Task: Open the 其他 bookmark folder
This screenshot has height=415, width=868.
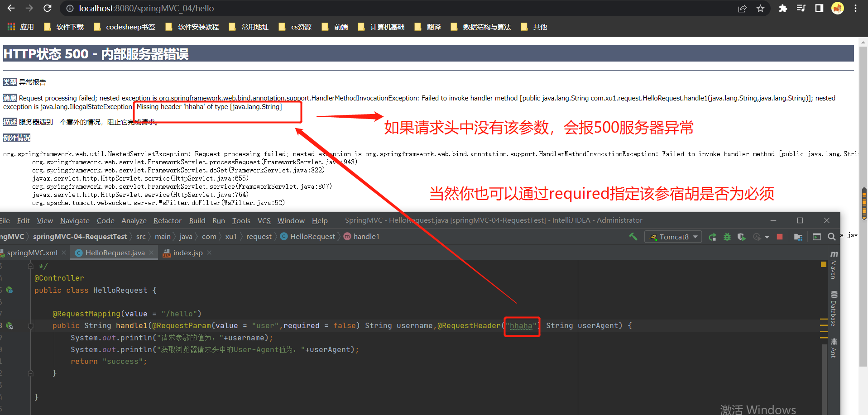Action: coord(534,27)
